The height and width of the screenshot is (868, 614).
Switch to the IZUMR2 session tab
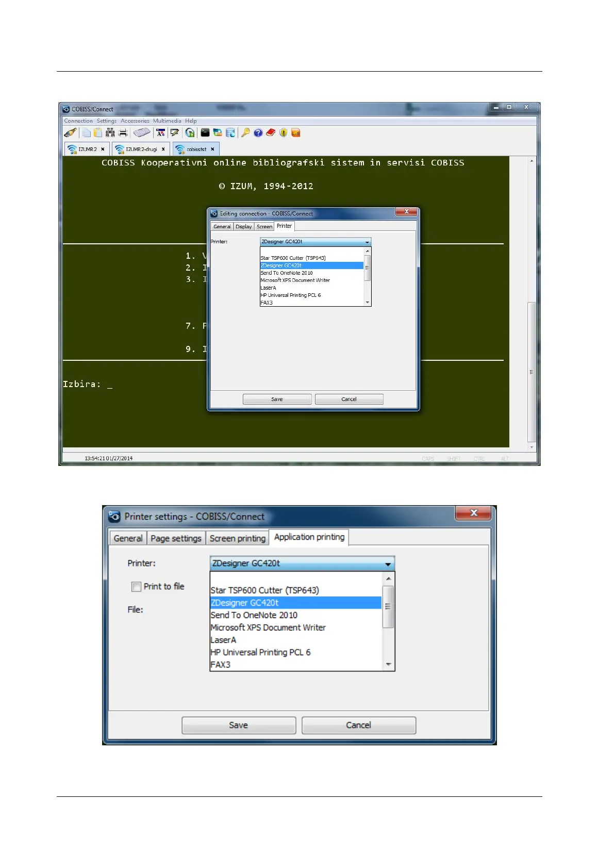87,149
